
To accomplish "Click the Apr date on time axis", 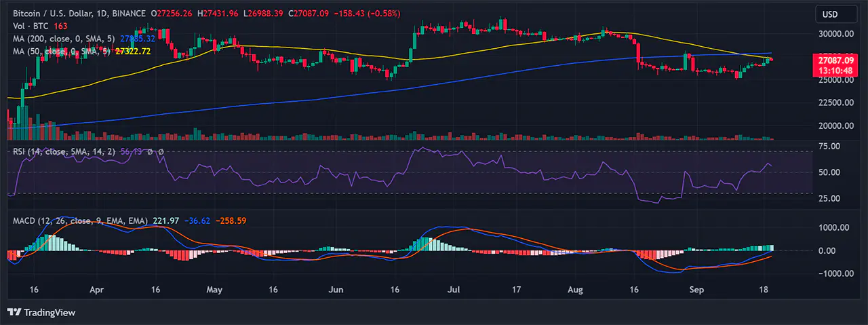I will pos(96,289).
